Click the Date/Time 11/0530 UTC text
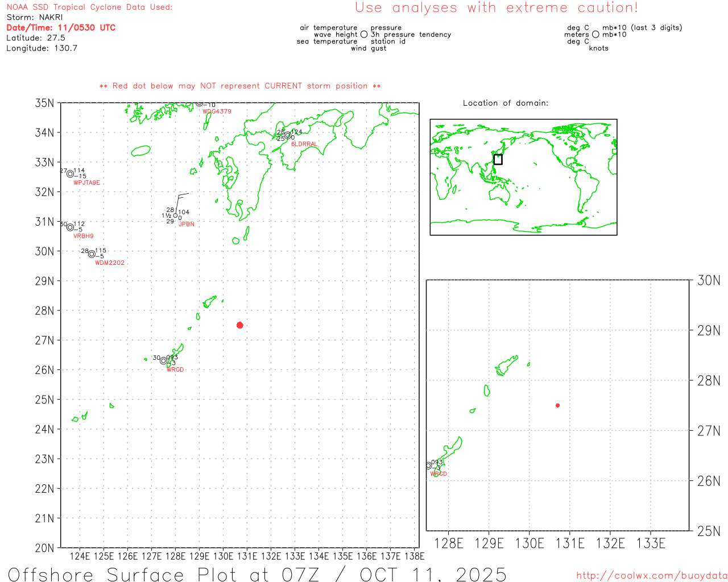The width and height of the screenshot is (728, 582). [61, 27]
